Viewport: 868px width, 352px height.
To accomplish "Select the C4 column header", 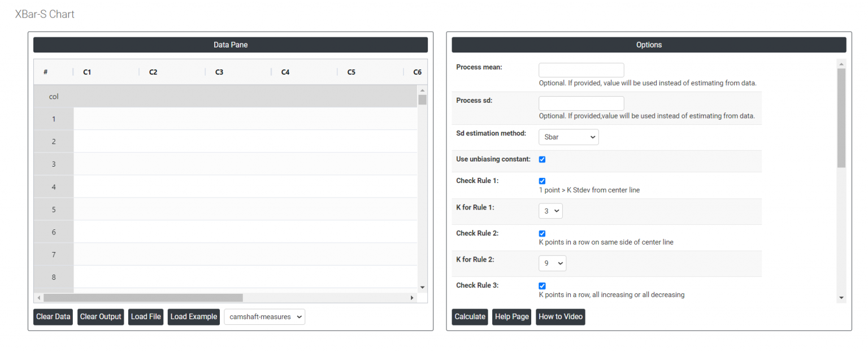I will (x=285, y=72).
